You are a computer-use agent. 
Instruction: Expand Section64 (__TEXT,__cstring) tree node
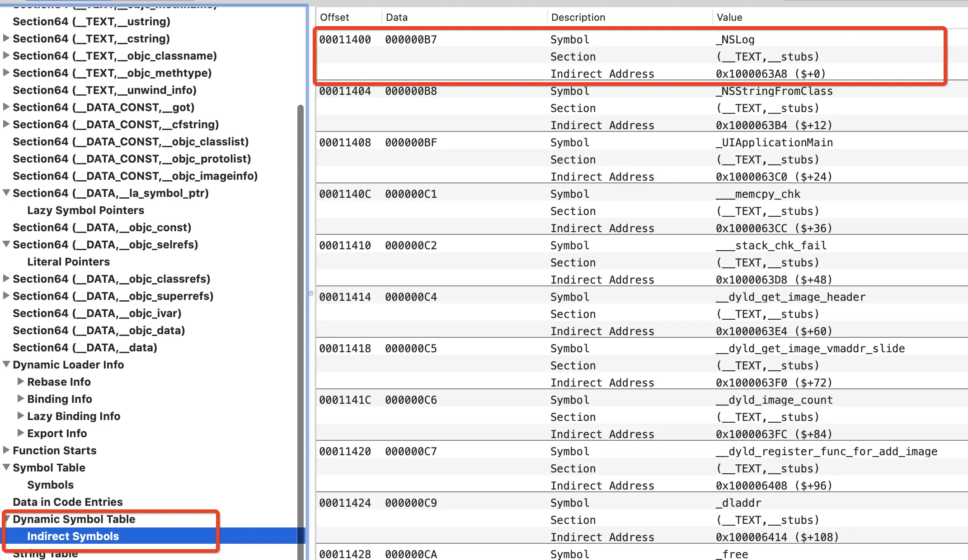click(x=6, y=38)
